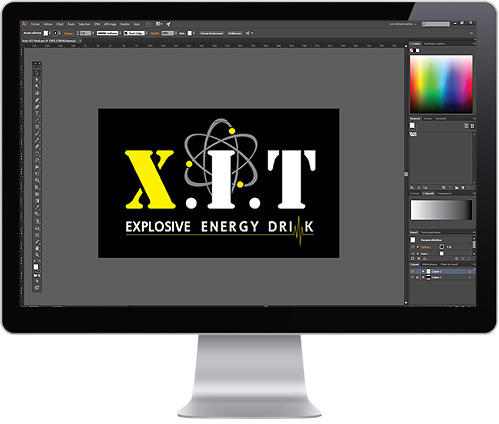This screenshot has height=424, width=499.
Task: Switch to the Transparence tab
Action: click(445, 193)
